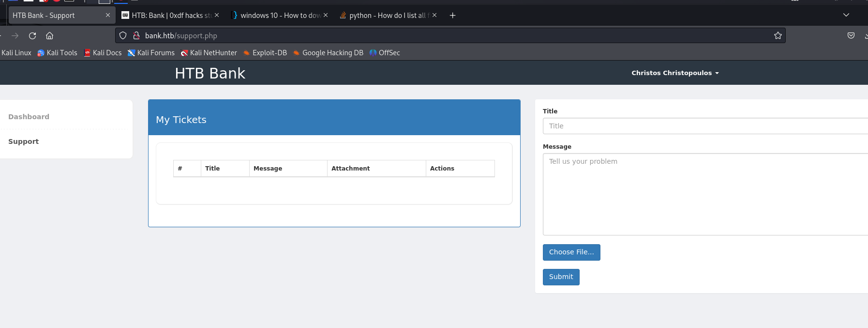Open the list all tabs chevron
Viewport: 868px width, 328px height.
(846, 16)
